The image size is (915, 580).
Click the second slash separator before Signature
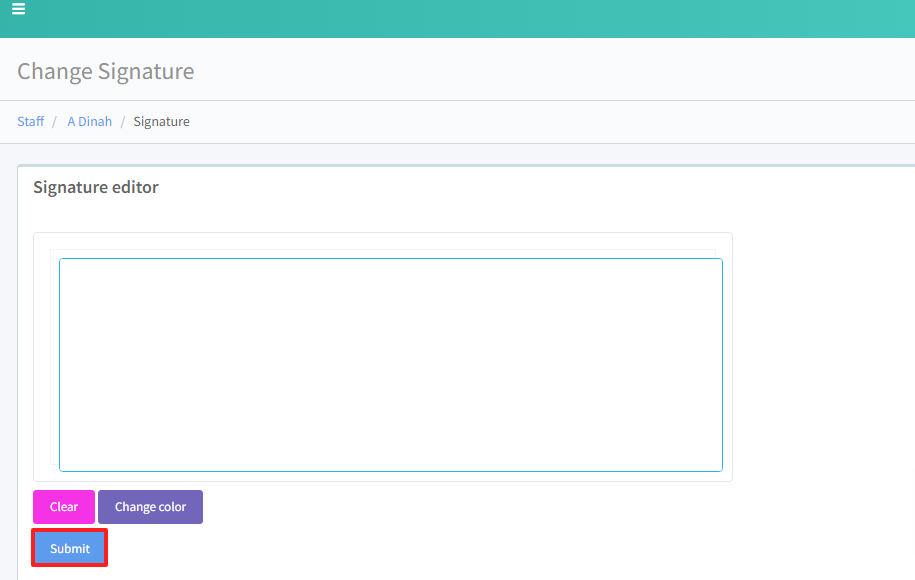point(123,121)
